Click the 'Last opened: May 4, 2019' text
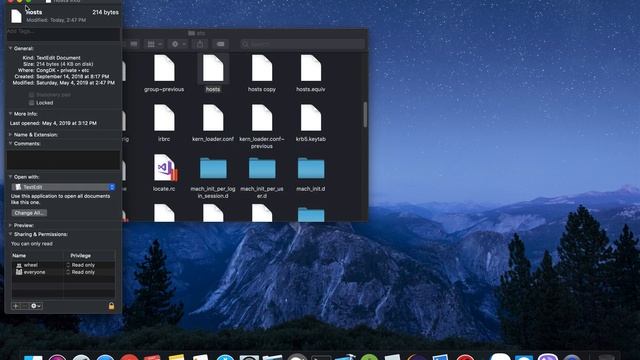This screenshot has width=640, height=360. point(53,123)
